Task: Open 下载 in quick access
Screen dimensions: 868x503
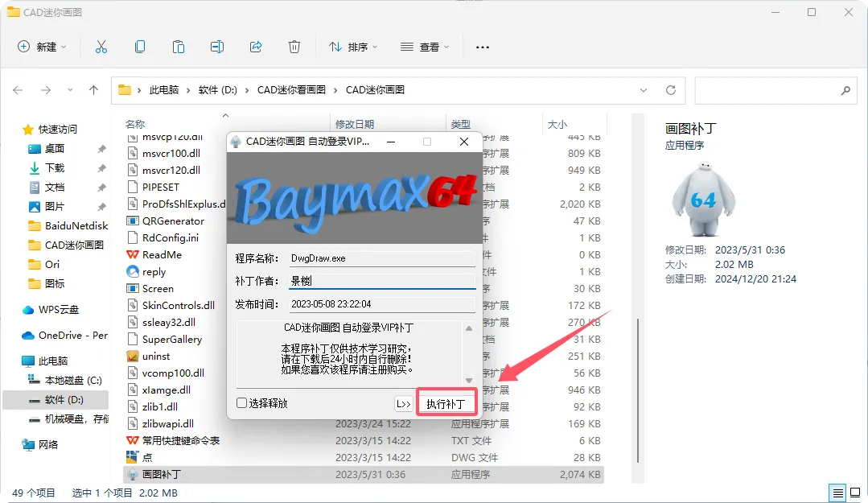Action: (54, 168)
